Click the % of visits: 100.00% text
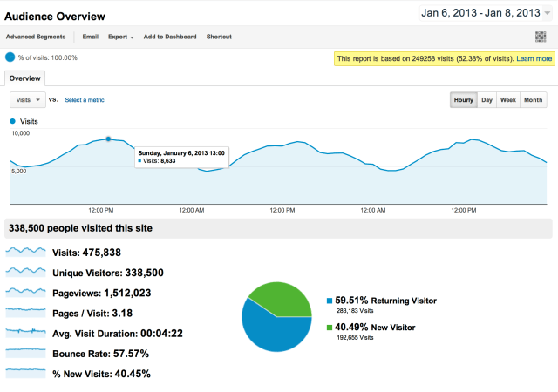558x392 pixels. coord(48,57)
